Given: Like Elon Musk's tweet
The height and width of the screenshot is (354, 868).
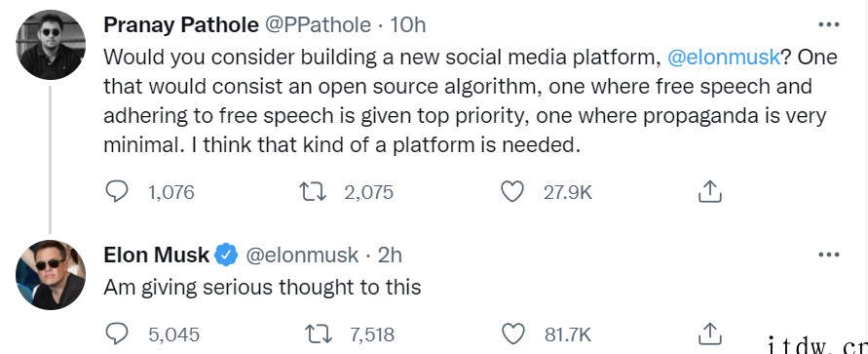Looking at the screenshot, I should click(512, 334).
